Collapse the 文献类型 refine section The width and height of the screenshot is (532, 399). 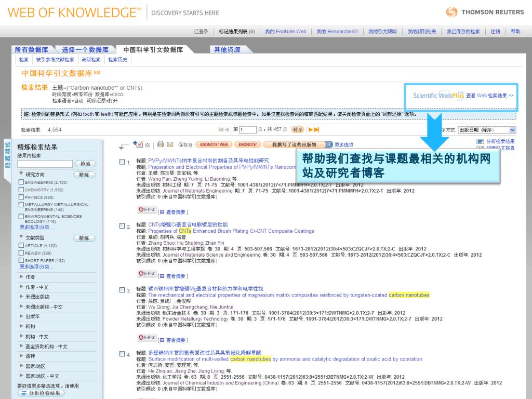(21, 237)
